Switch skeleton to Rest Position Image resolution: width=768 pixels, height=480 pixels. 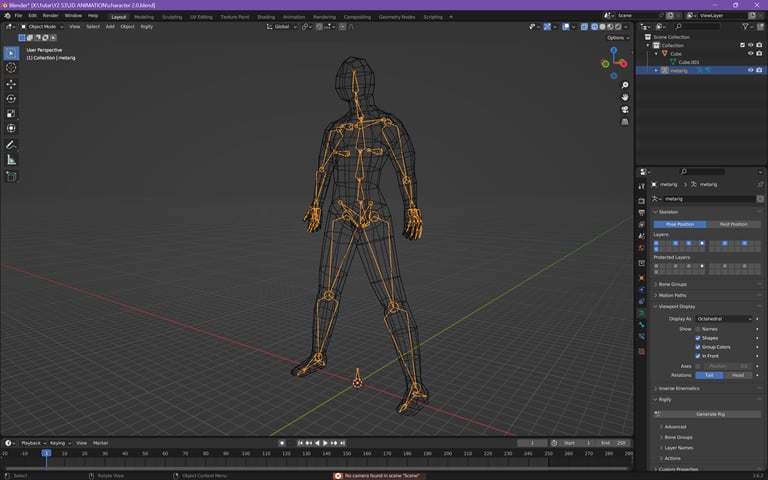point(733,224)
